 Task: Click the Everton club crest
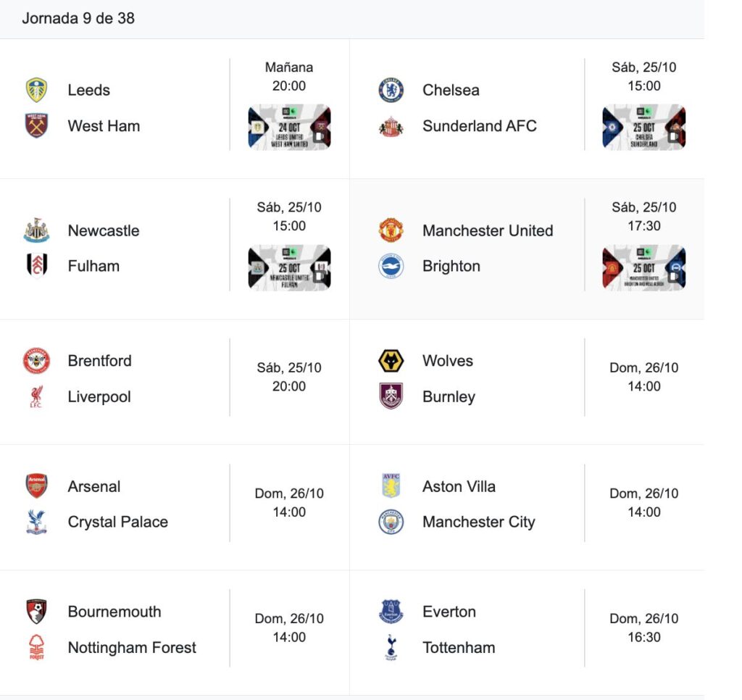pos(391,612)
